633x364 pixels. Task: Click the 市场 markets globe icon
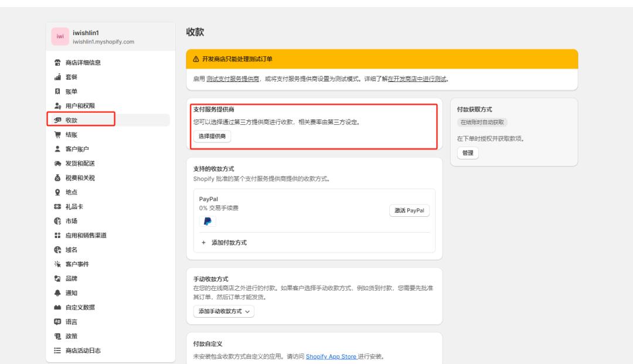57,221
